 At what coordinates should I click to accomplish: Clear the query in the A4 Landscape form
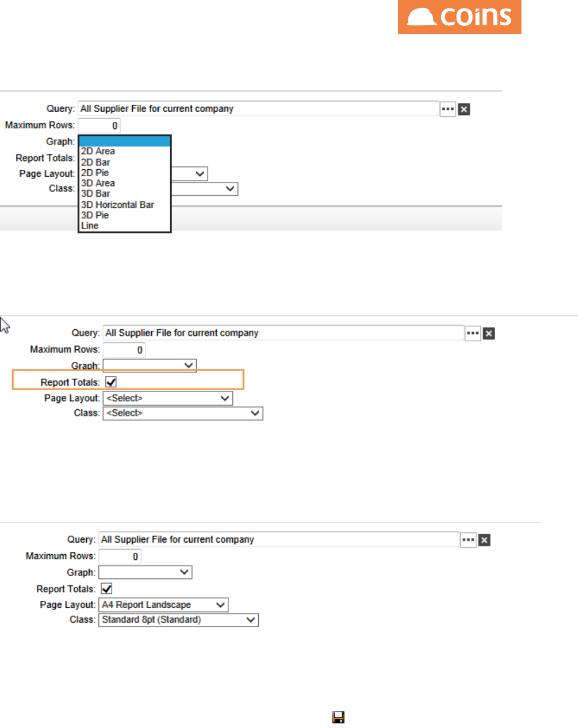click(485, 540)
